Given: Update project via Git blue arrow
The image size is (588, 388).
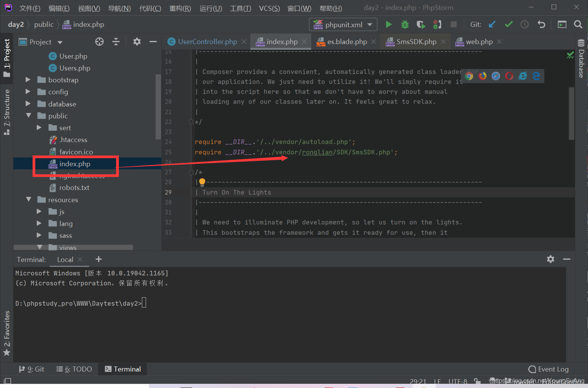Looking at the screenshot, I should click(492, 25).
